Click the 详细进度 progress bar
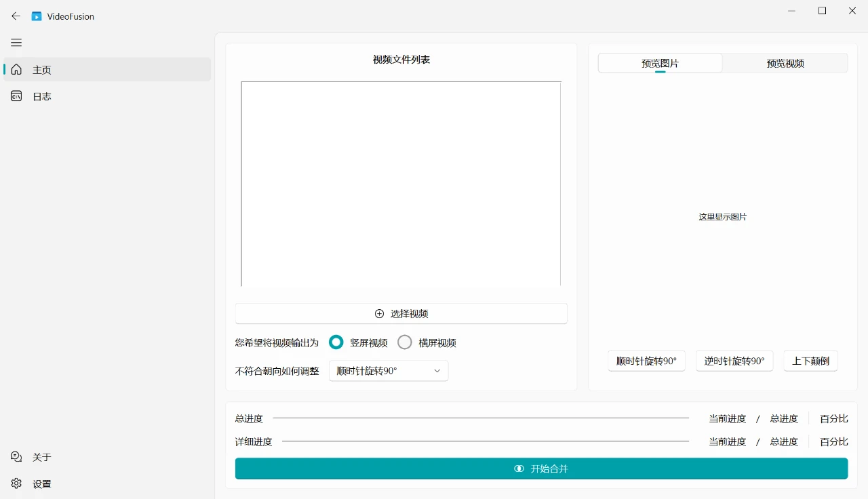Screen dimensions: 868x499 [486, 441]
